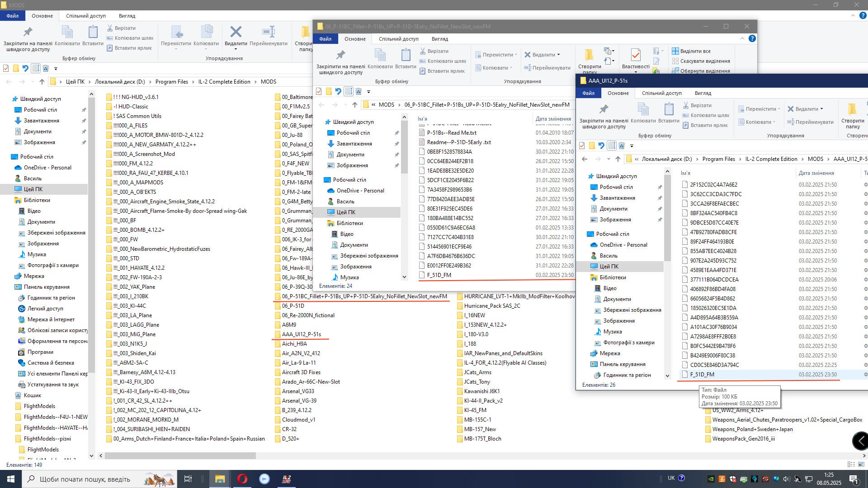The height and width of the screenshot is (488, 868).
Task: Select F_51D_FM file in AAA_UI12_P-51s window
Action: tap(702, 375)
